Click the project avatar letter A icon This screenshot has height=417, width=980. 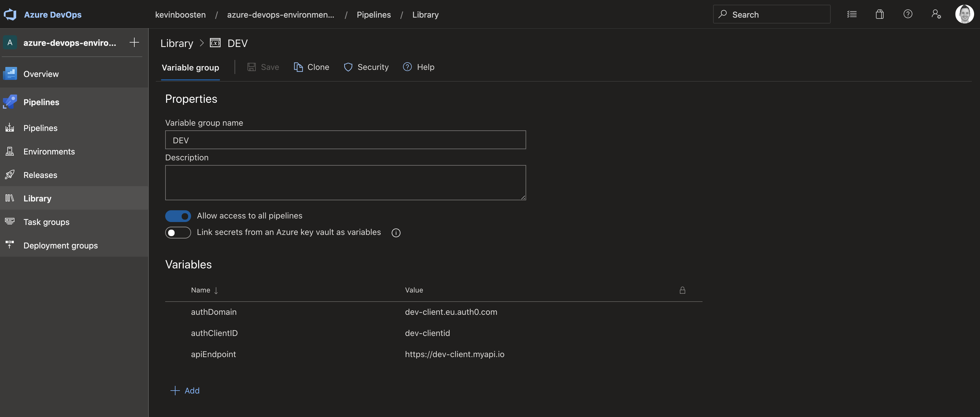(10, 42)
